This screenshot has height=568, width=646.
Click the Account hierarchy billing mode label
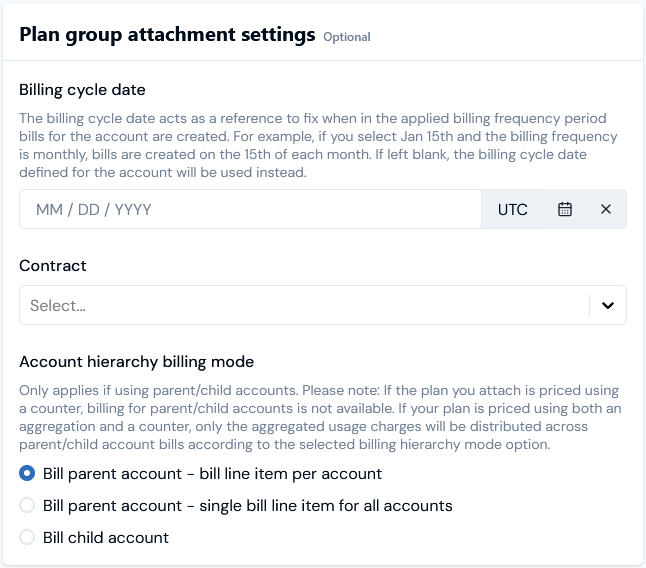point(136,362)
